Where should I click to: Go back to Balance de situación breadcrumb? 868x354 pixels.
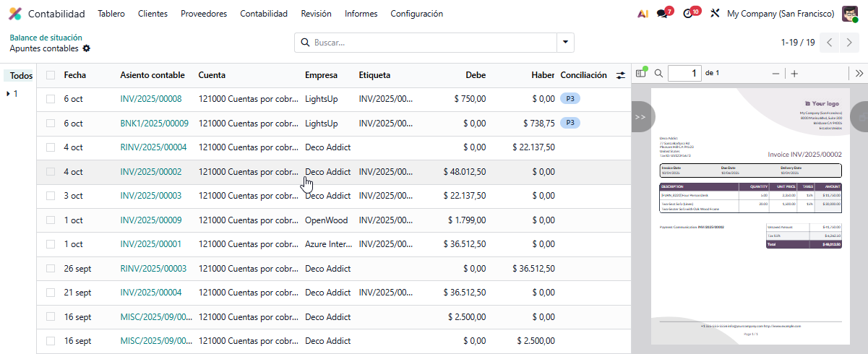click(46, 38)
